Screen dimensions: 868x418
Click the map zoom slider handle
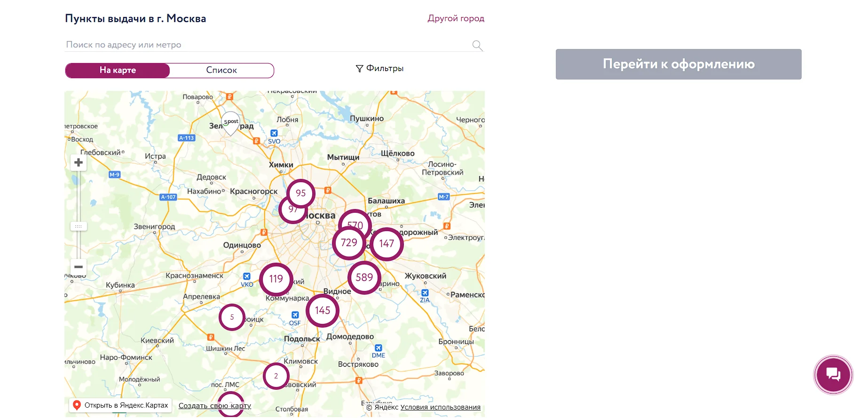point(79,226)
